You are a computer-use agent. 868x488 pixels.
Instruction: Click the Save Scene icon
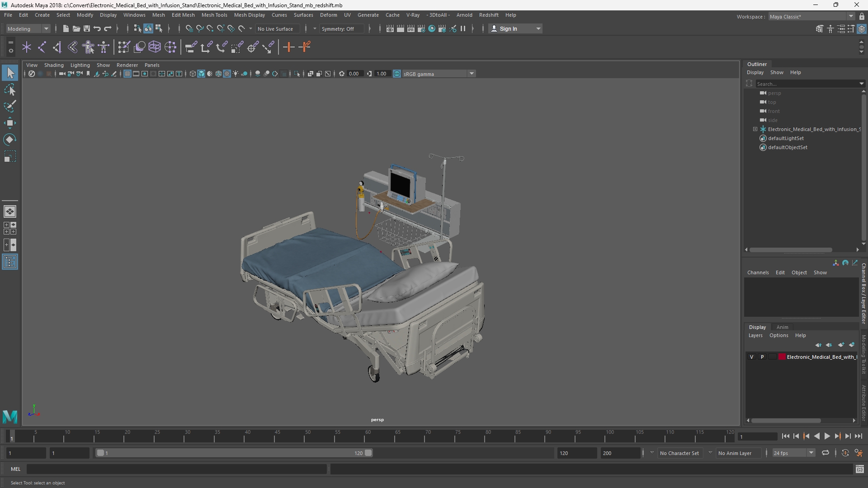(86, 28)
